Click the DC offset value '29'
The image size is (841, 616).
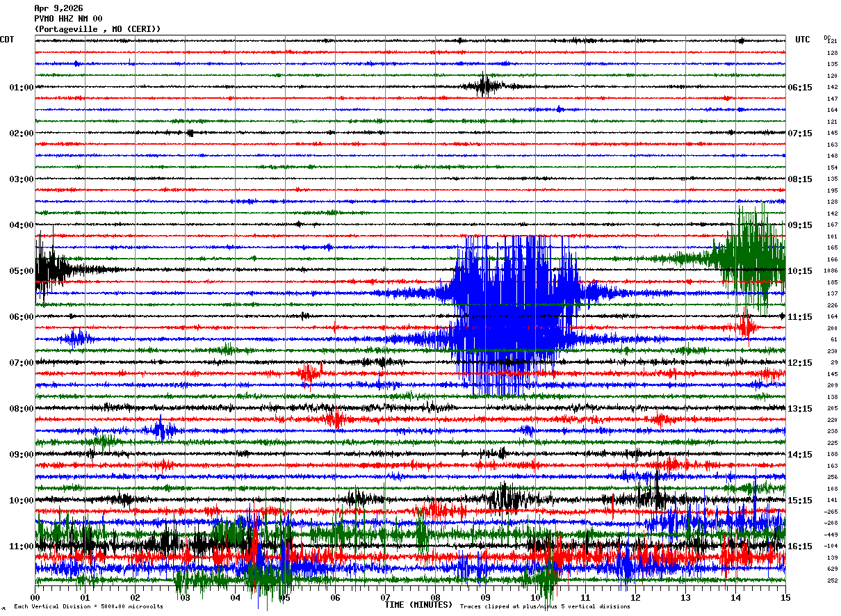[834, 362]
